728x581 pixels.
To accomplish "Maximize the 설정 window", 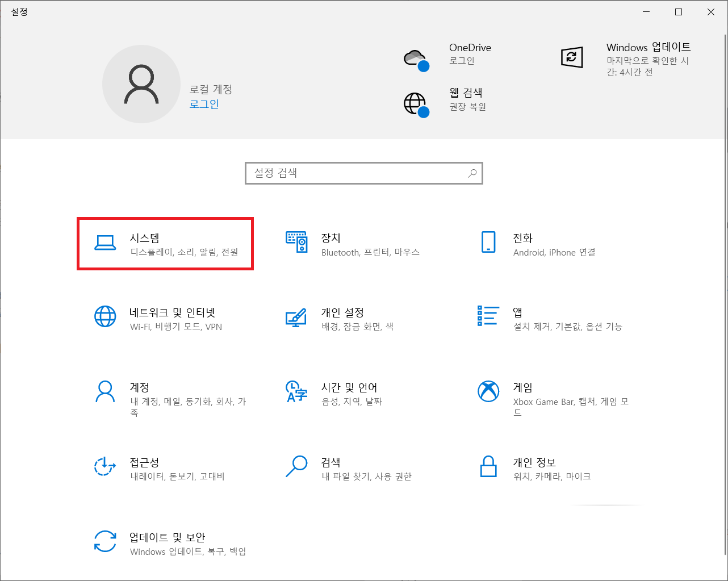I will point(679,12).
